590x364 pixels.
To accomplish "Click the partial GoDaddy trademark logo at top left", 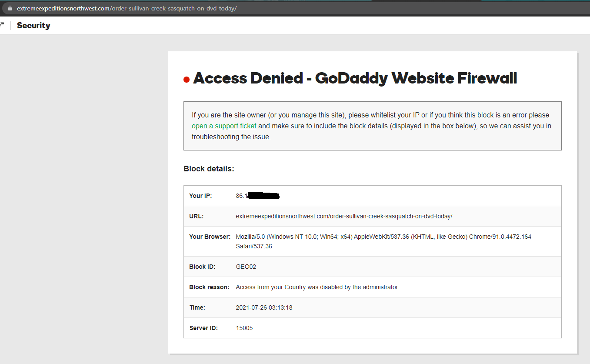I will (3, 25).
